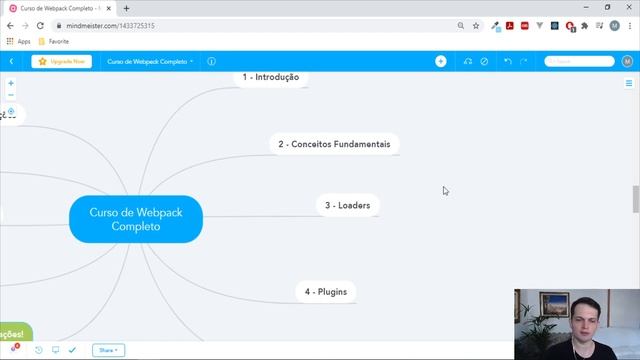
Task: Open the sidebar panel menu icon
Action: 629,83
